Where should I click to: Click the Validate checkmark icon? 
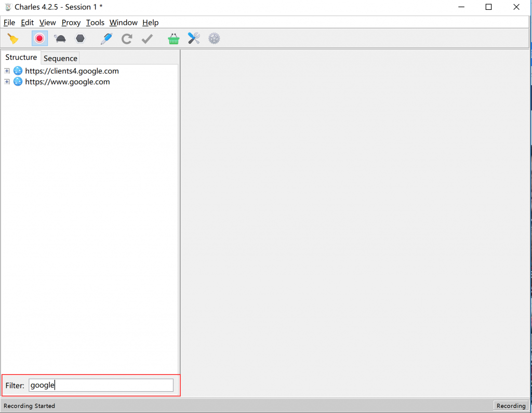pos(147,38)
